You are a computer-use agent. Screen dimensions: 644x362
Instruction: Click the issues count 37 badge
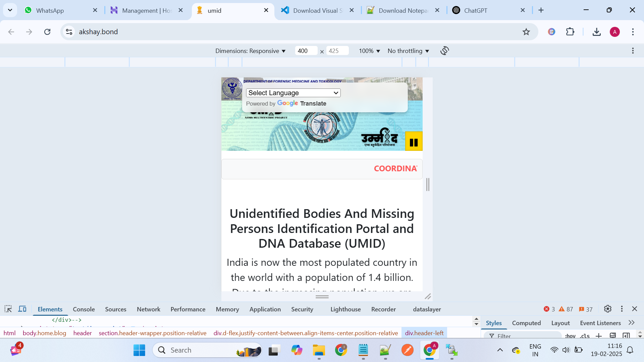(586, 309)
